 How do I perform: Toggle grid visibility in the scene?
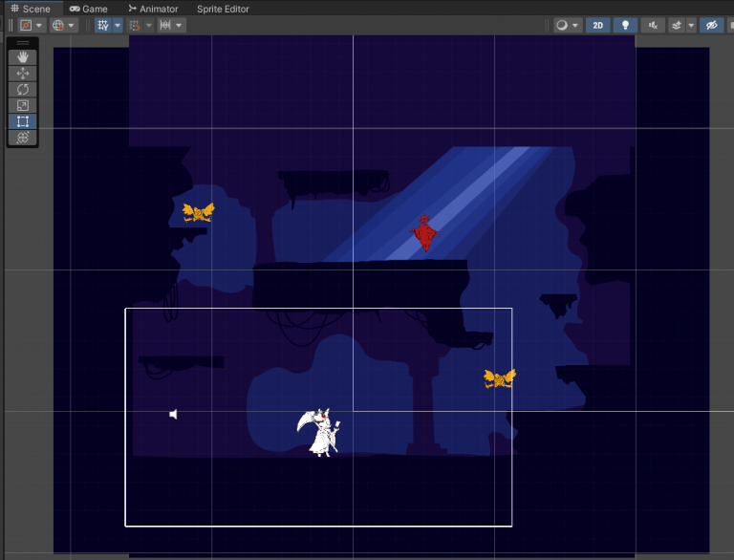pos(103,26)
